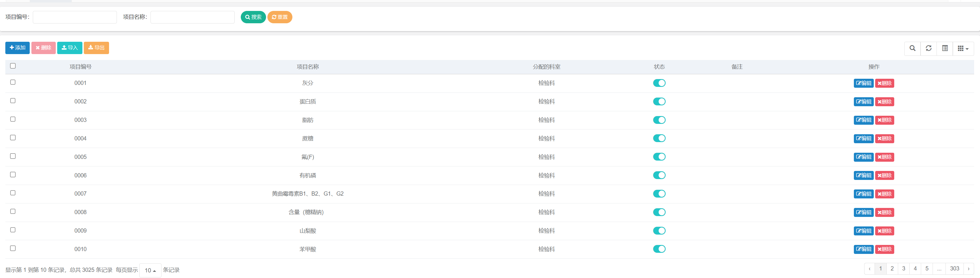Edit the 氟(F) row

click(864, 157)
